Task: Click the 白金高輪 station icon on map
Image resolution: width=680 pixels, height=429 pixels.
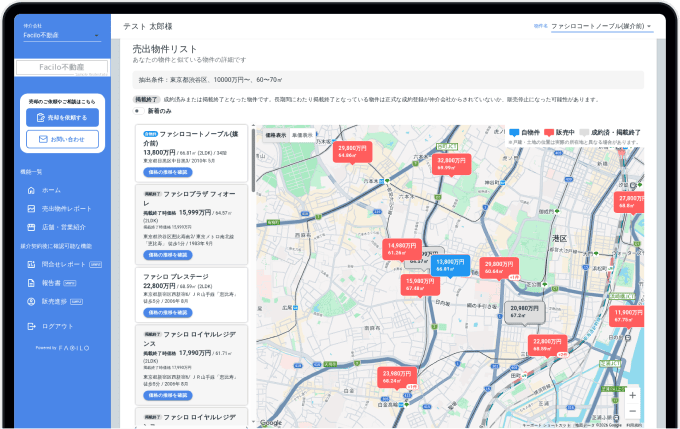Action: coord(402,405)
